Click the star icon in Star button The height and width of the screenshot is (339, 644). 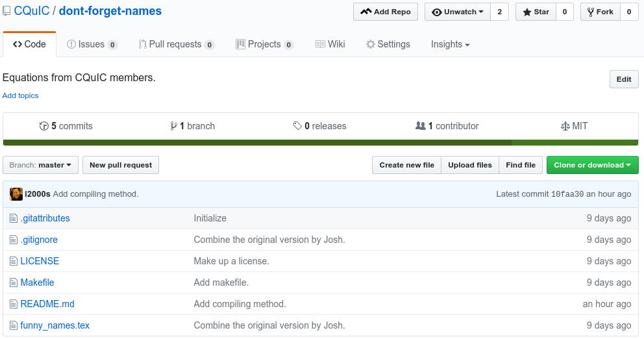tap(527, 12)
